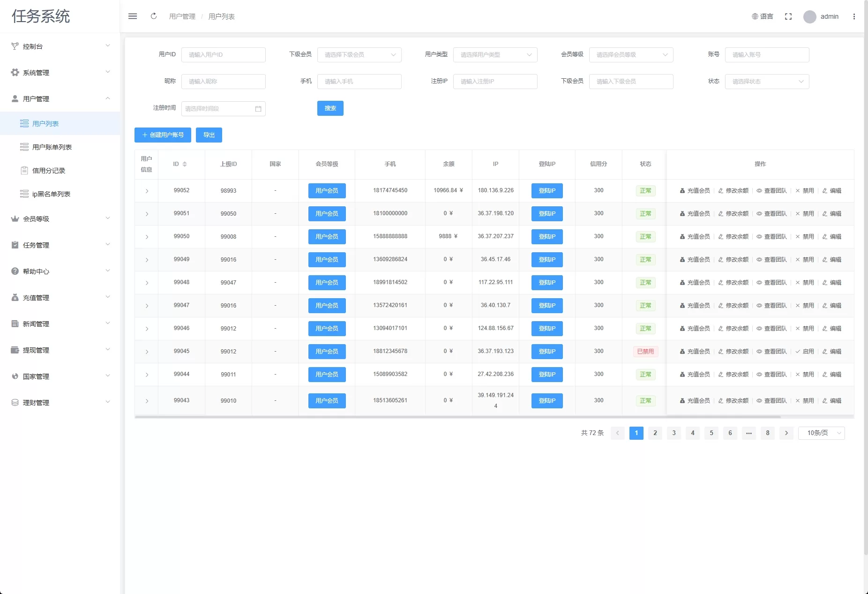Click the 搜索 search button
868x594 pixels.
(x=330, y=108)
